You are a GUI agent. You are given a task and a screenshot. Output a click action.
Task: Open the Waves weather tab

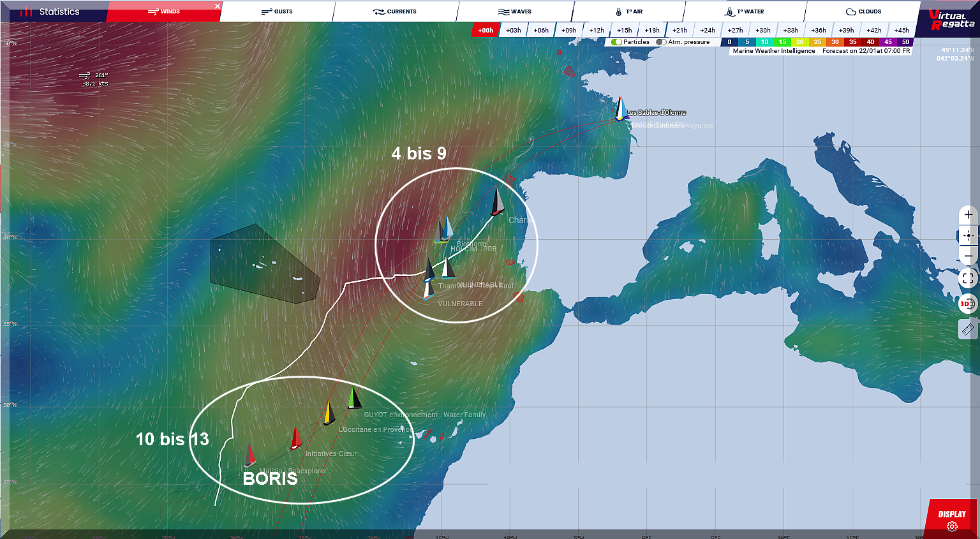tap(514, 11)
